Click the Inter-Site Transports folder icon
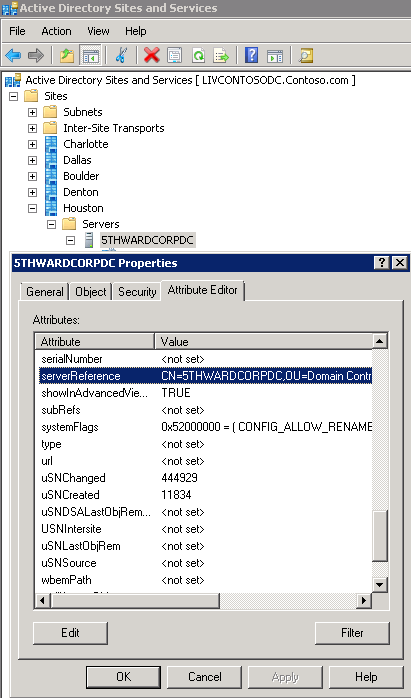Image resolution: width=411 pixels, height=698 pixels. click(x=50, y=128)
